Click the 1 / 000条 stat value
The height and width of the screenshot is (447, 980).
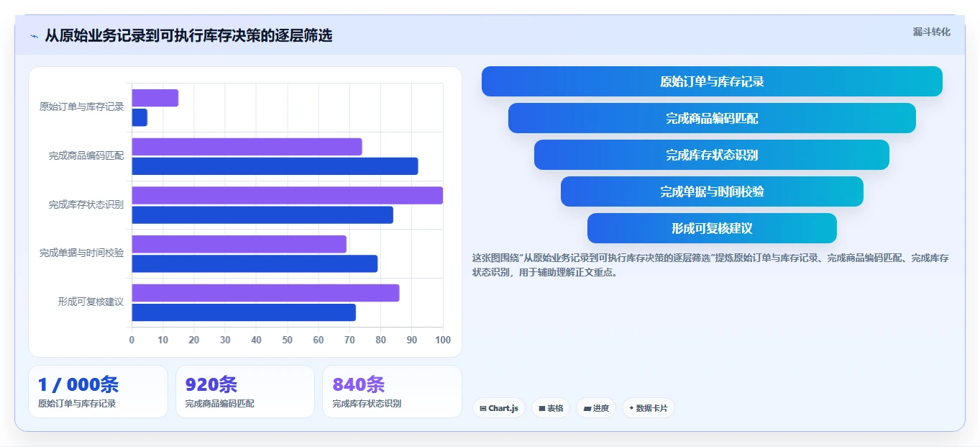78,384
